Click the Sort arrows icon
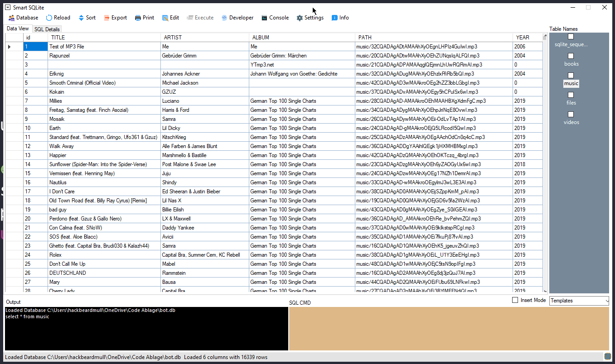This screenshot has height=364, width=615. click(x=81, y=18)
